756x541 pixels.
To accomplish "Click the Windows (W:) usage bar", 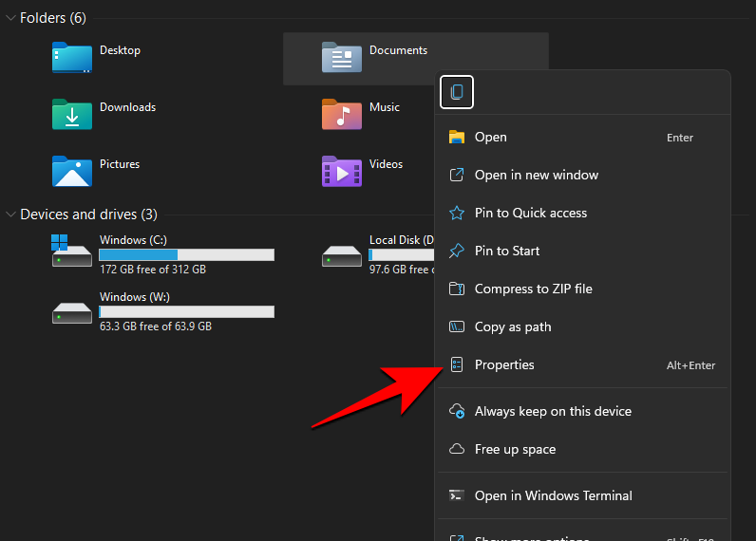I will tap(186, 311).
